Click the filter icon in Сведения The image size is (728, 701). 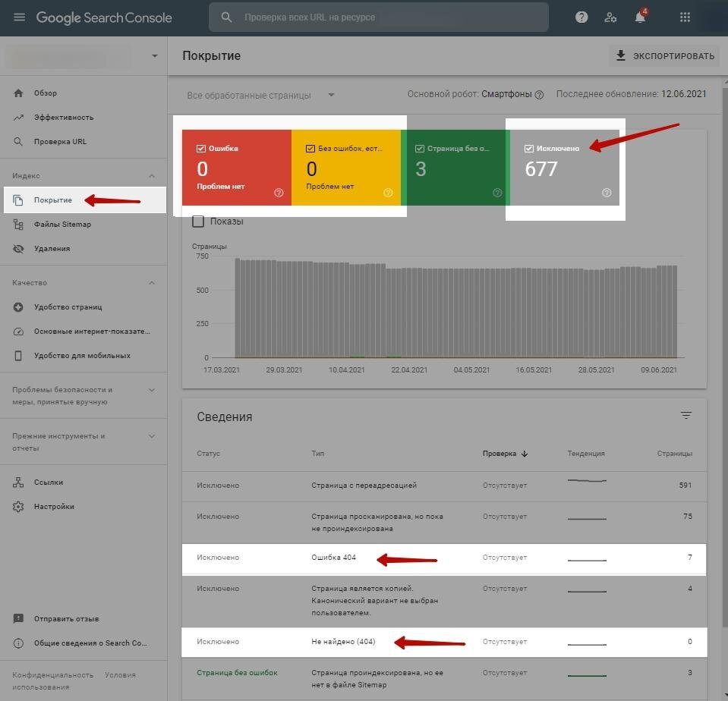(685, 415)
